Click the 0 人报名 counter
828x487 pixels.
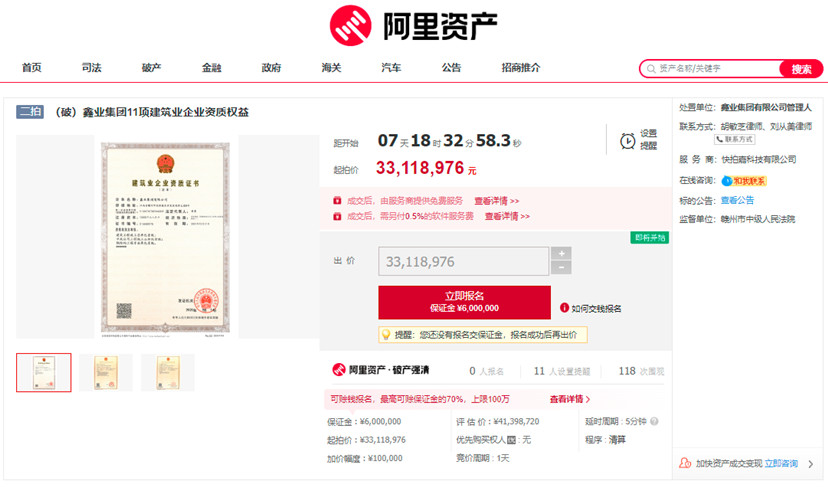(x=486, y=371)
